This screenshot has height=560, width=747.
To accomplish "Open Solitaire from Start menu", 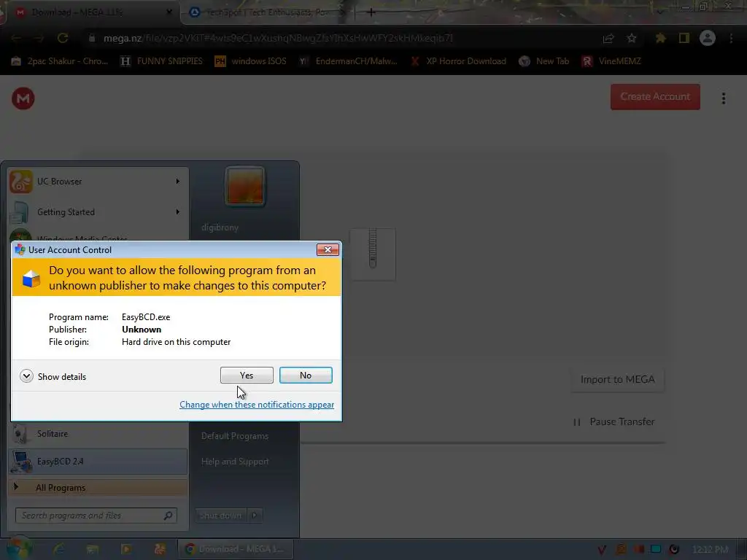I will [x=98, y=434].
